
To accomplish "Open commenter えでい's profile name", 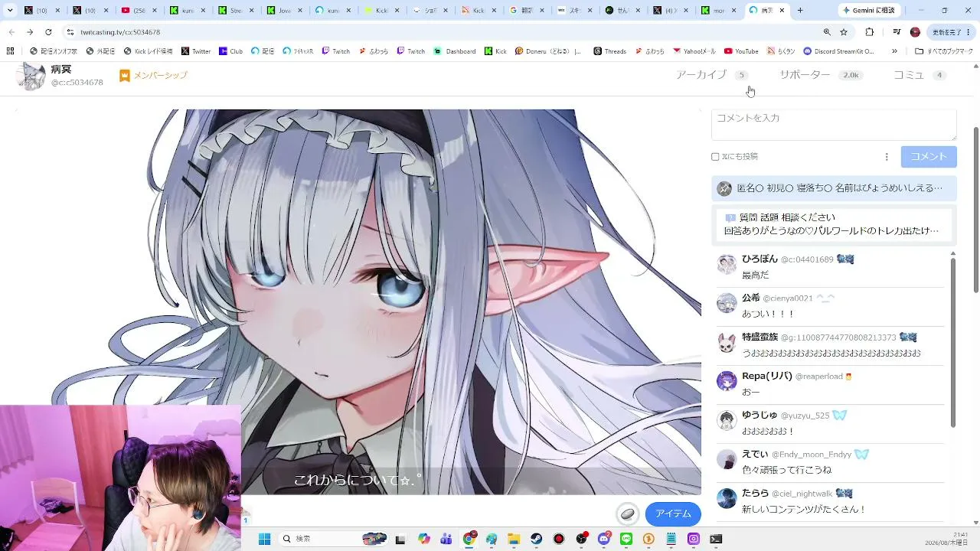I will coord(755,455).
